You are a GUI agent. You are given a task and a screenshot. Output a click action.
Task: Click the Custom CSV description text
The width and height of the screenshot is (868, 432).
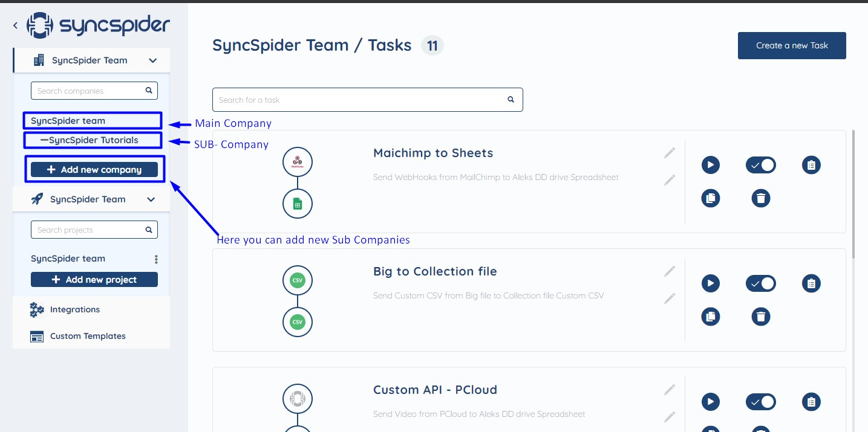[x=488, y=295]
